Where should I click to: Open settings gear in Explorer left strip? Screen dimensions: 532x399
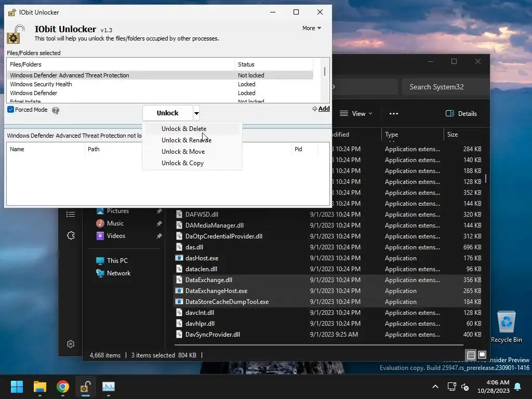71,344
